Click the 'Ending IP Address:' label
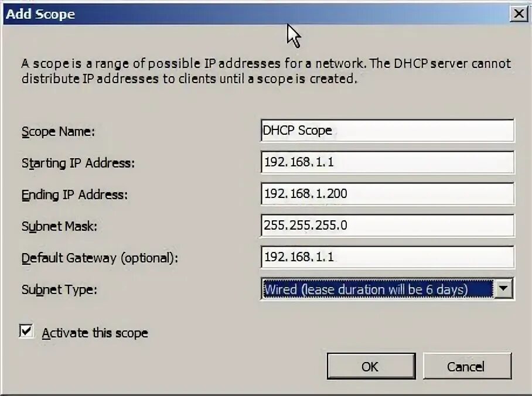This screenshot has height=396, width=532. [74, 194]
